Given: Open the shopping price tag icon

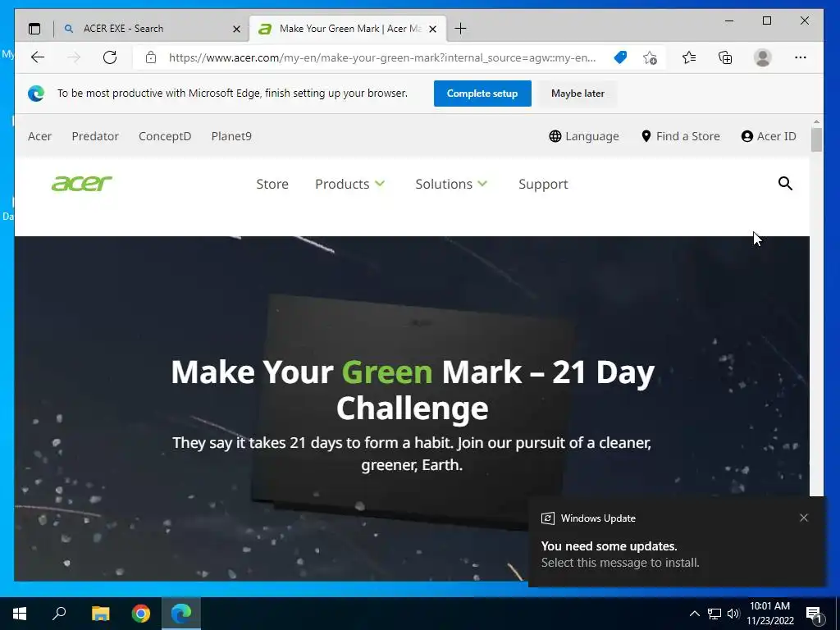Looking at the screenshot, I should pyautogui.click(x=620, y=57).
